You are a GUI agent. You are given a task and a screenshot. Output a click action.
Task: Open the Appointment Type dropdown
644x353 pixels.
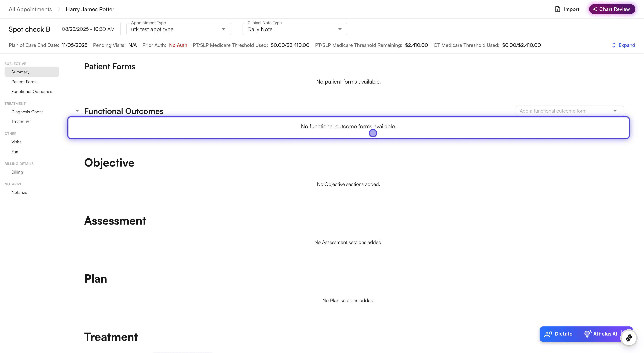(178, 29)
